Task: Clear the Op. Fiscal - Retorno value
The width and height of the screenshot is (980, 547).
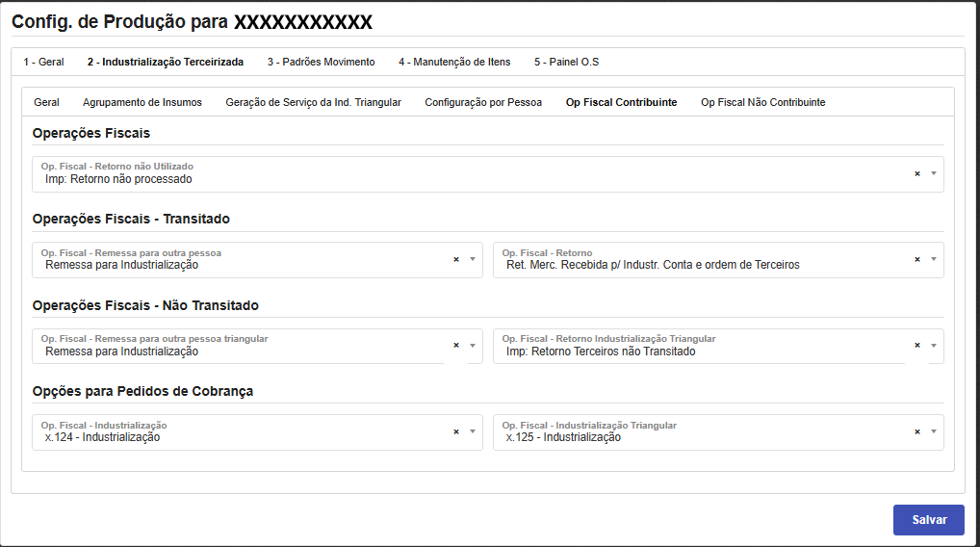Action: tap(916, 259)
